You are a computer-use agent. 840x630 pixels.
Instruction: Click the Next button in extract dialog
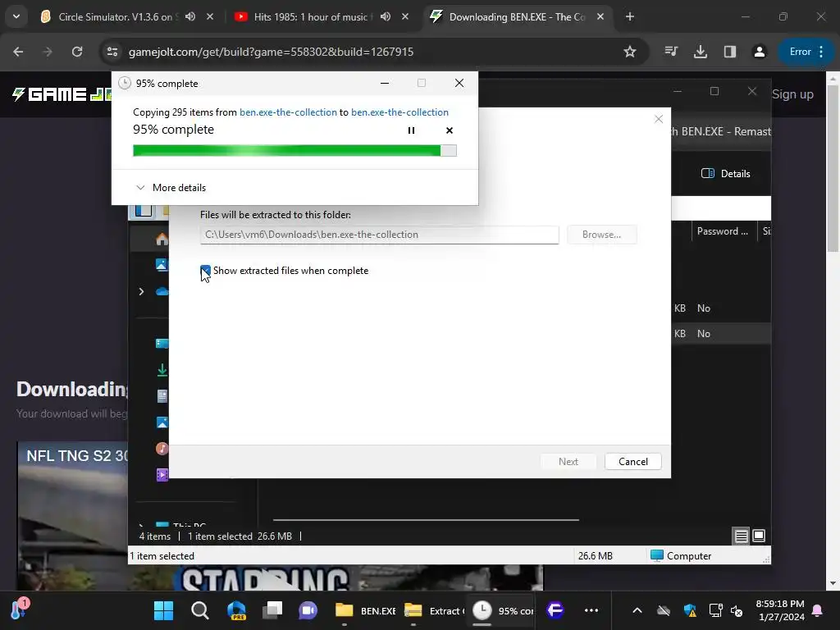[x=568, y=461]
